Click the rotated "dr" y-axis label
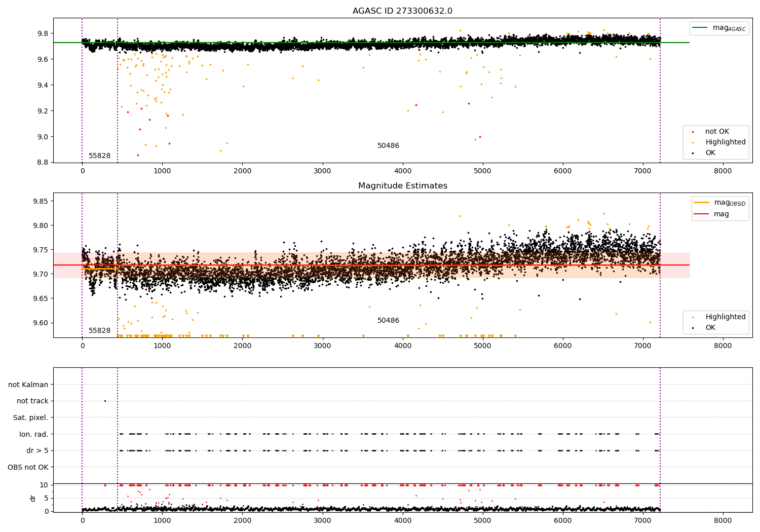The image size is (760, 532). tap(33, 498)
